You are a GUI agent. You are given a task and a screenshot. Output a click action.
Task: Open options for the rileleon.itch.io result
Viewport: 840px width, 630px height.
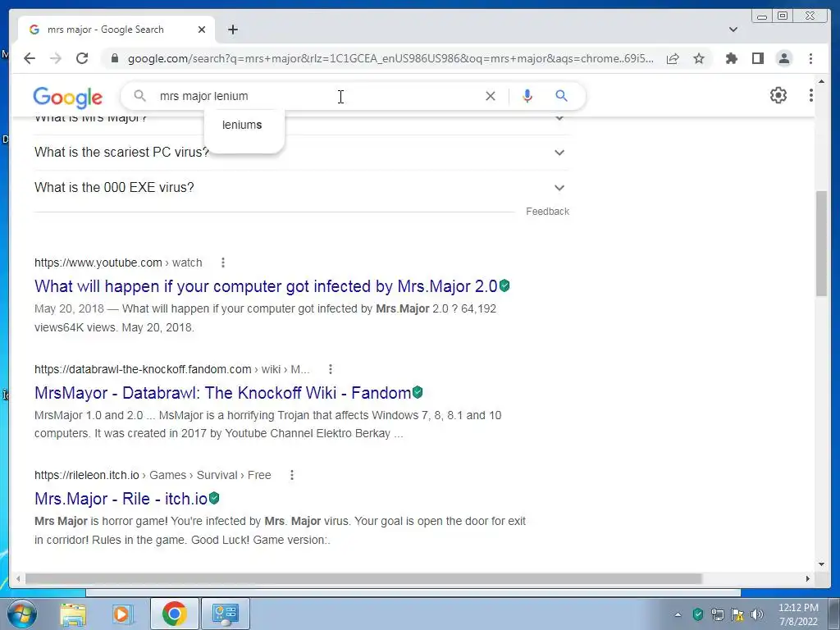tap(292, 475)
